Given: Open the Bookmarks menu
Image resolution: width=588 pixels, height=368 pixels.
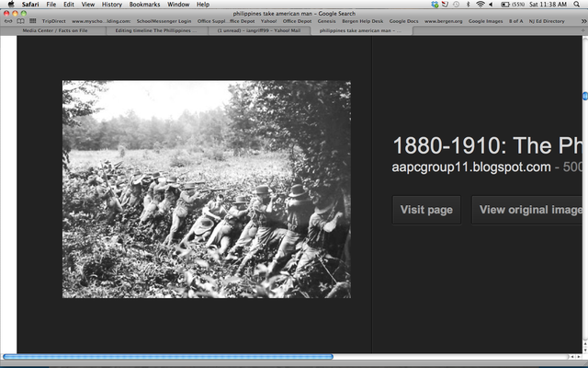Looking at the screenshot, I should [x=144, y=5].
